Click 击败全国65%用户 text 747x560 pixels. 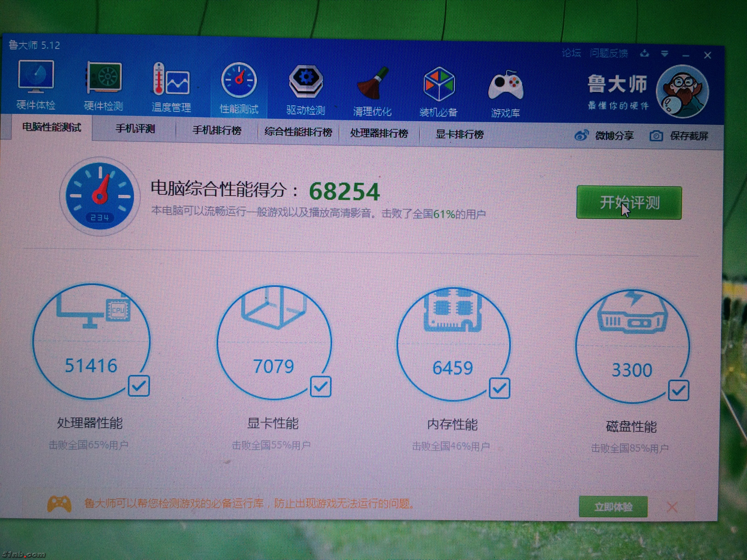89,445
